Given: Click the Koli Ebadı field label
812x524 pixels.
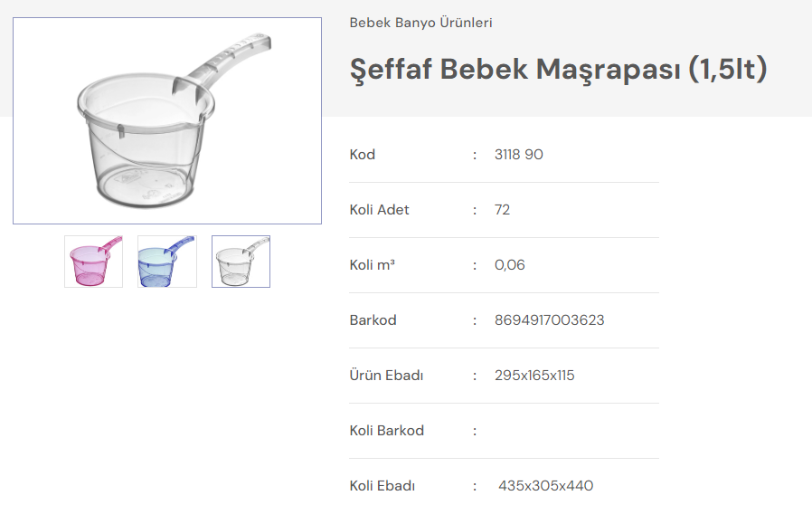Looking at the screenshot, I should pos(382,486).
